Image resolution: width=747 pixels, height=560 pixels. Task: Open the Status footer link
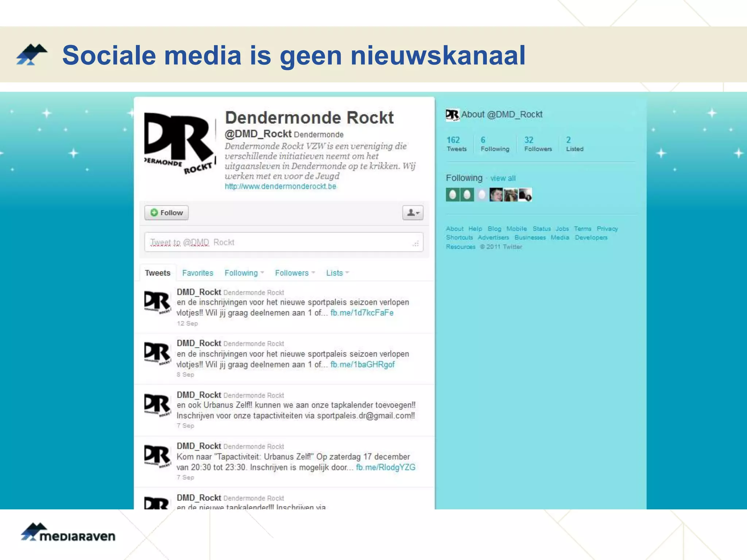pyautogui.click(x=542, y=229)
